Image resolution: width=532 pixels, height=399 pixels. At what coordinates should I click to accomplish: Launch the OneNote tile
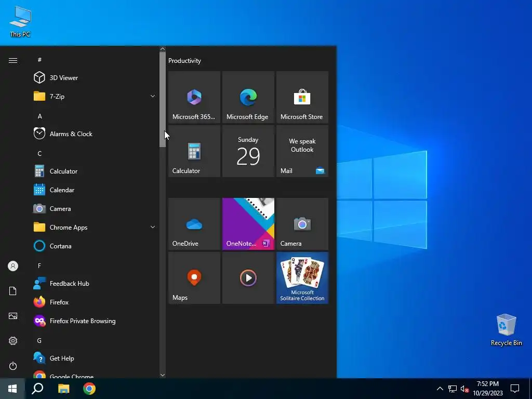click(248, 224)
